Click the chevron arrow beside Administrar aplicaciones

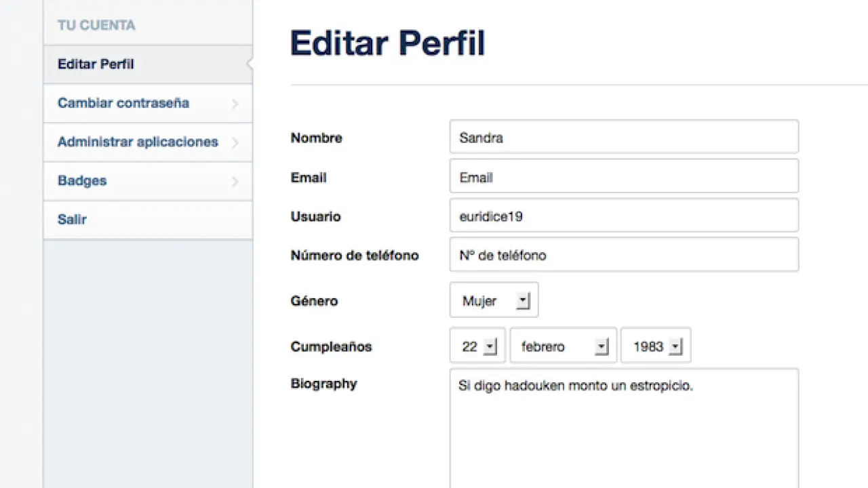click(x=235, y=142)
